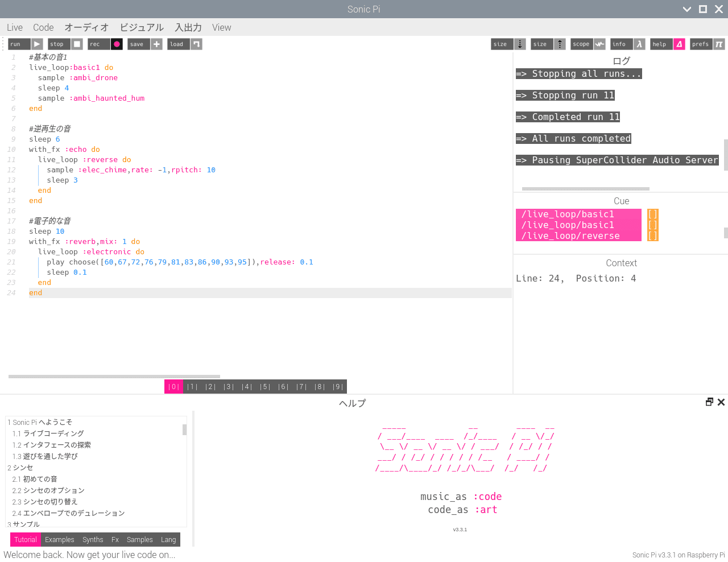
Task: Open the Live menu
Action: 15,27
